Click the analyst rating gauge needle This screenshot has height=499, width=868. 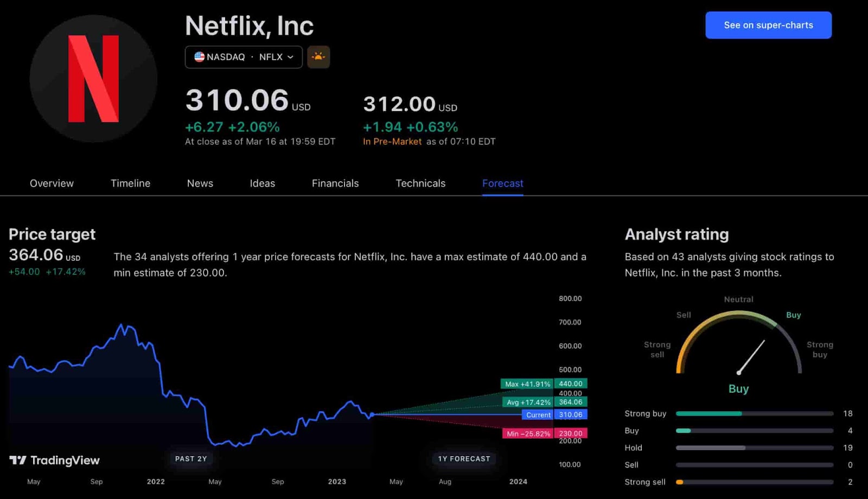point(751,357)
